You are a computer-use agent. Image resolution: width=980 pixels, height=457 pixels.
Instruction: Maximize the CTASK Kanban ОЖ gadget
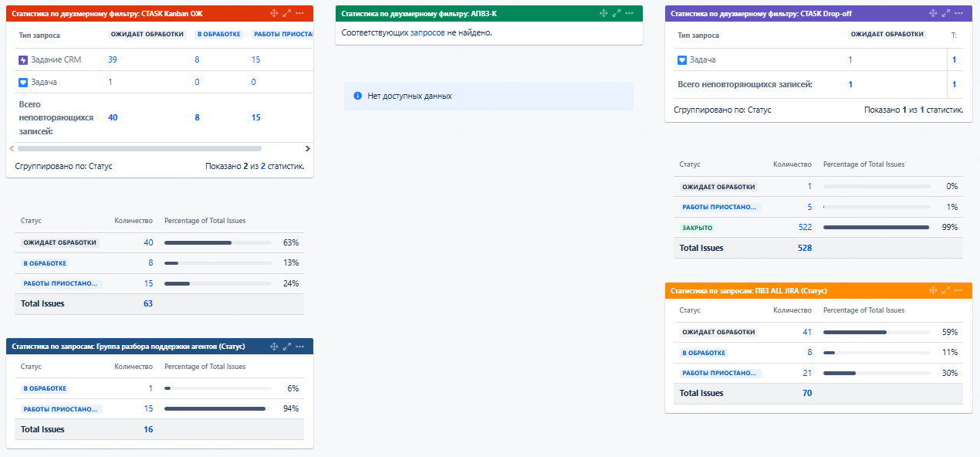click(287, 13)
